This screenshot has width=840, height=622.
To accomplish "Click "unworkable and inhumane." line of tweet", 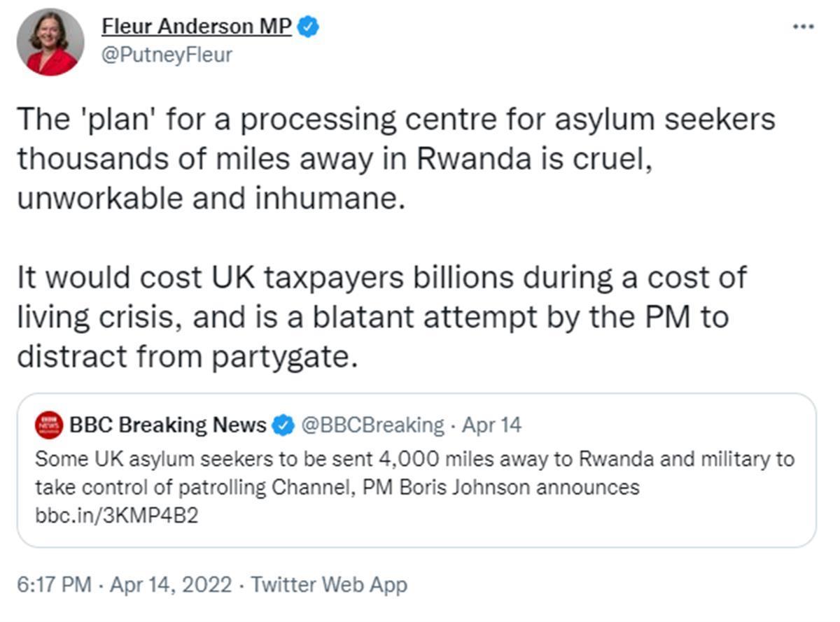I will [211, 199].
